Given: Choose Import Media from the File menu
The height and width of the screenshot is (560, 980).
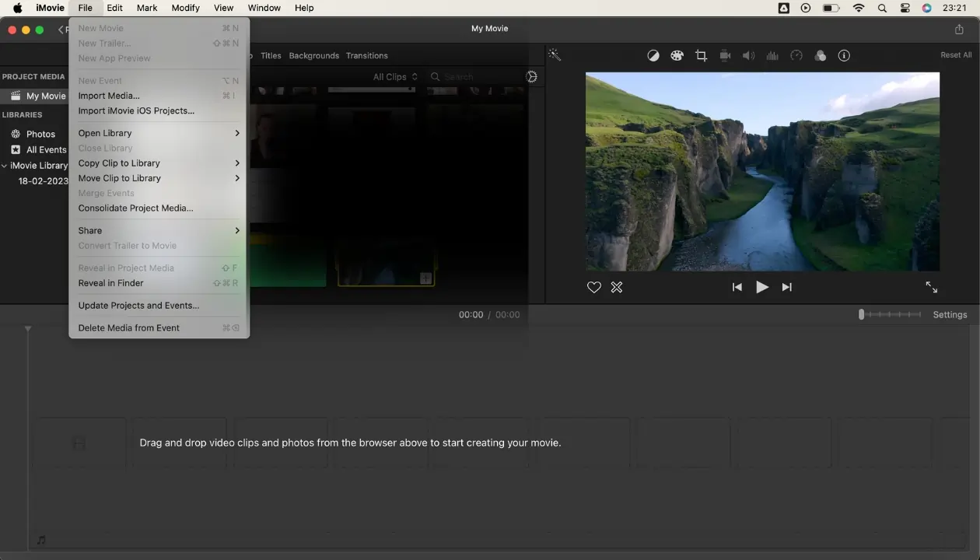Looking at the screenshot, I should click(109, 95).
